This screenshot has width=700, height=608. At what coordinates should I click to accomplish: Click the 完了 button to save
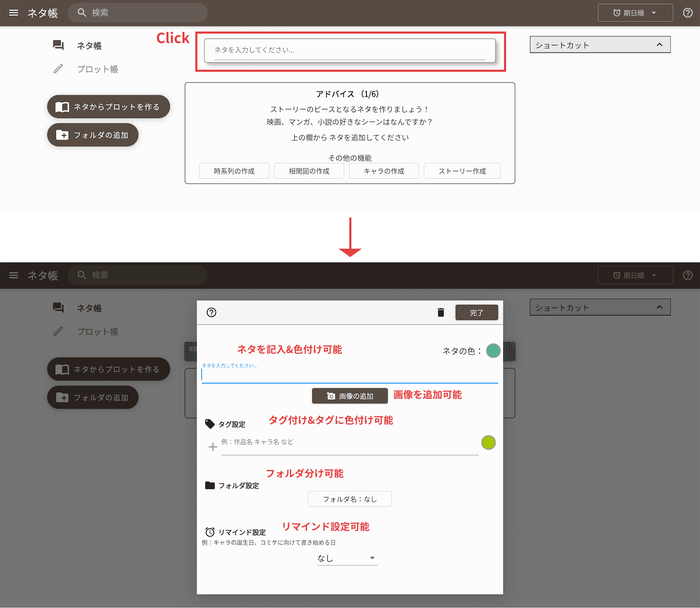tap(476, 312)
